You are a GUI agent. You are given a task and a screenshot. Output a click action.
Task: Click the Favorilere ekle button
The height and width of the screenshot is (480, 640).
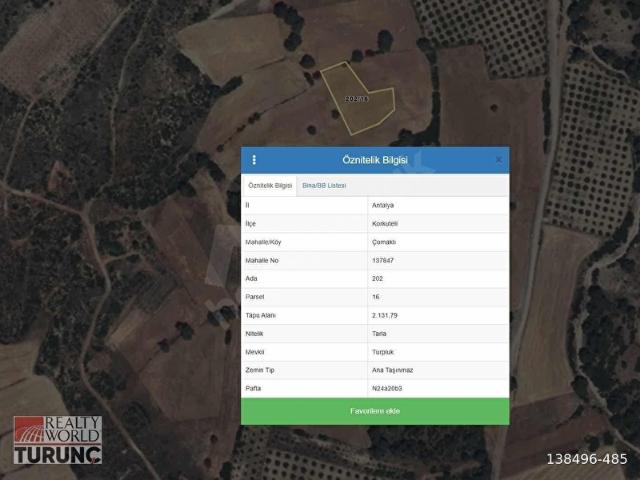375,411
